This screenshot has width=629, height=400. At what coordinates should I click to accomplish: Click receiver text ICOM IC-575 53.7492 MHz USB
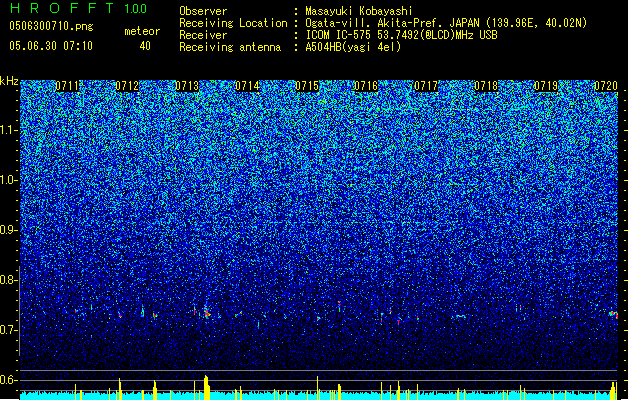click(x=402, y=35)
